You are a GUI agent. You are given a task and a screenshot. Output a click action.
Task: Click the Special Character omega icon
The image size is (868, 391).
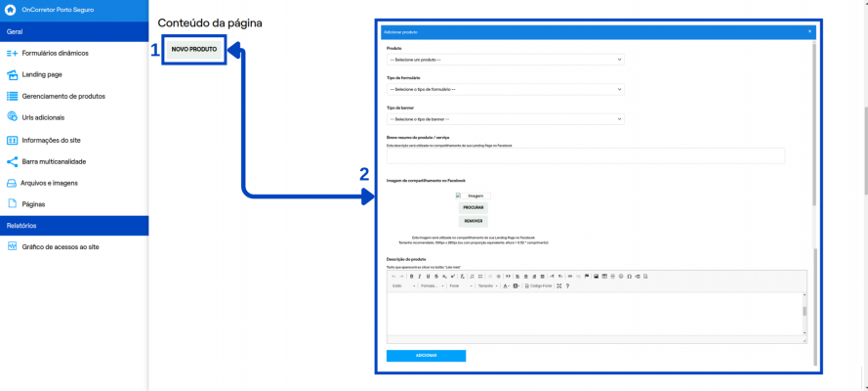[x=630, y=277]
